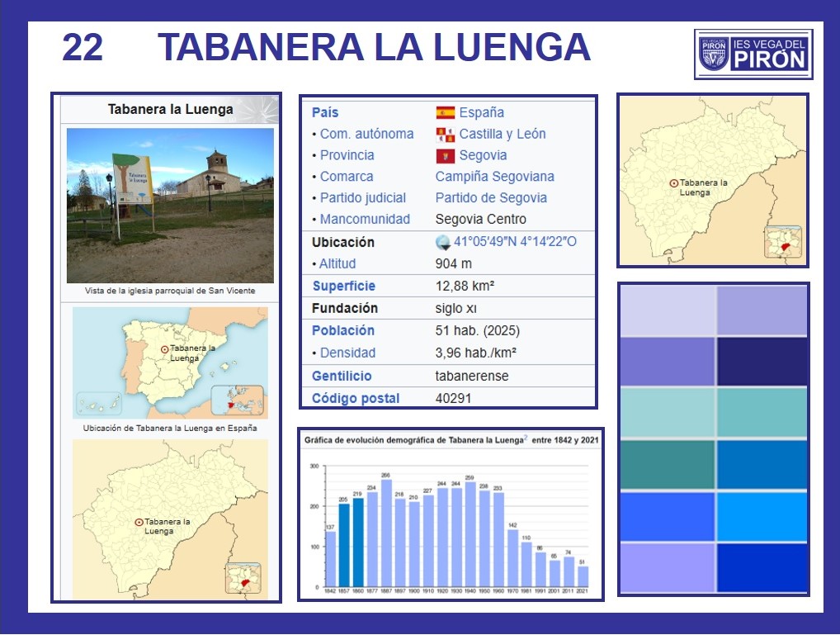Click the 1887 bar showing 266
The height and width of the screenshot is (635, 840).
385,533
